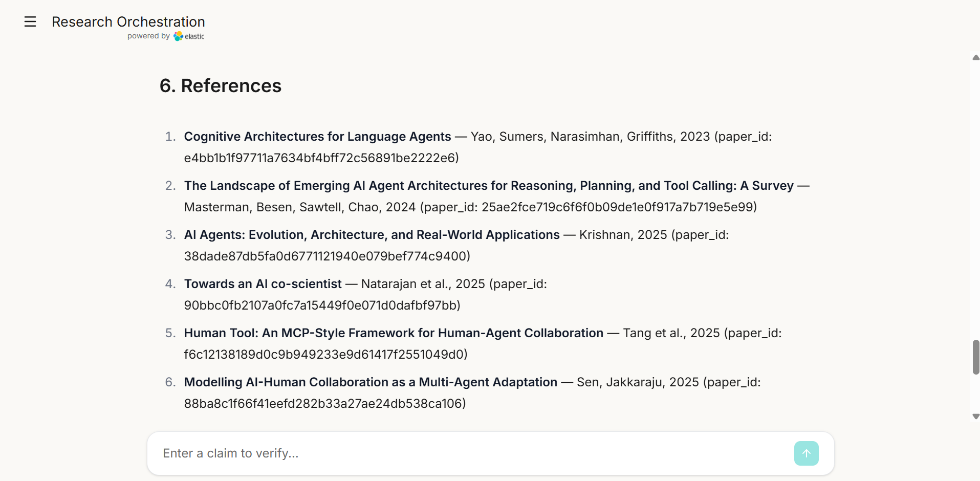Click 'Modelling AI-Human Collaboration' reference title
This screenshot has width=980, height=481.
(x=371, y=382)
